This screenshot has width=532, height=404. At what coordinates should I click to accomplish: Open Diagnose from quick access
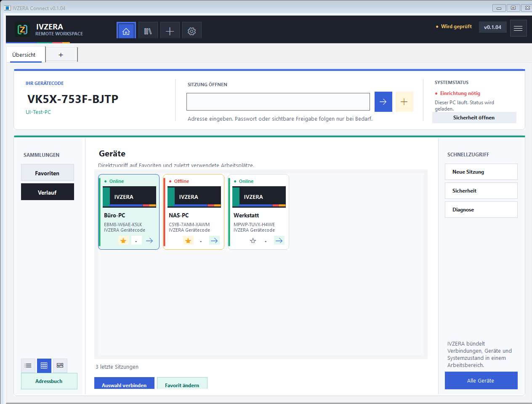tap(481, 210)
